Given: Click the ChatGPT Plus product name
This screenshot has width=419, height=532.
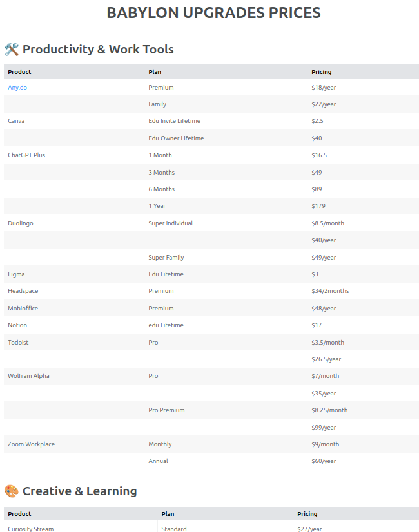Looking at the screenshot, I should [x=26, y=155].
